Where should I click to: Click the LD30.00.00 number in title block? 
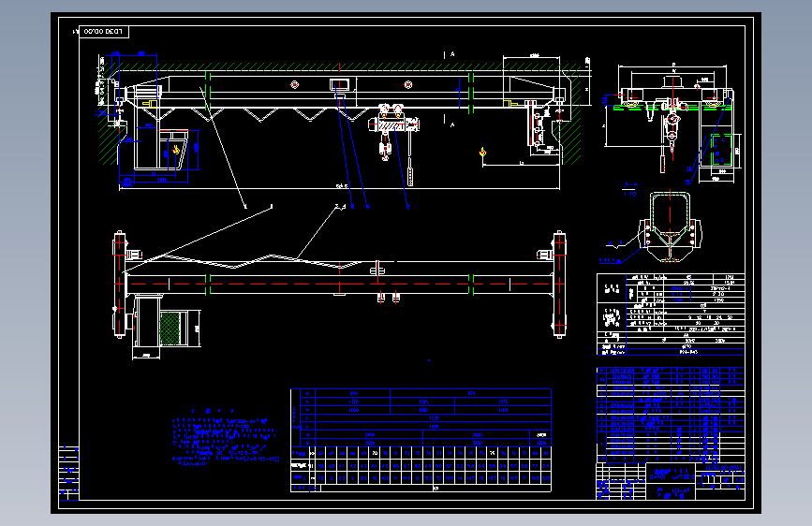pos(723,467)
